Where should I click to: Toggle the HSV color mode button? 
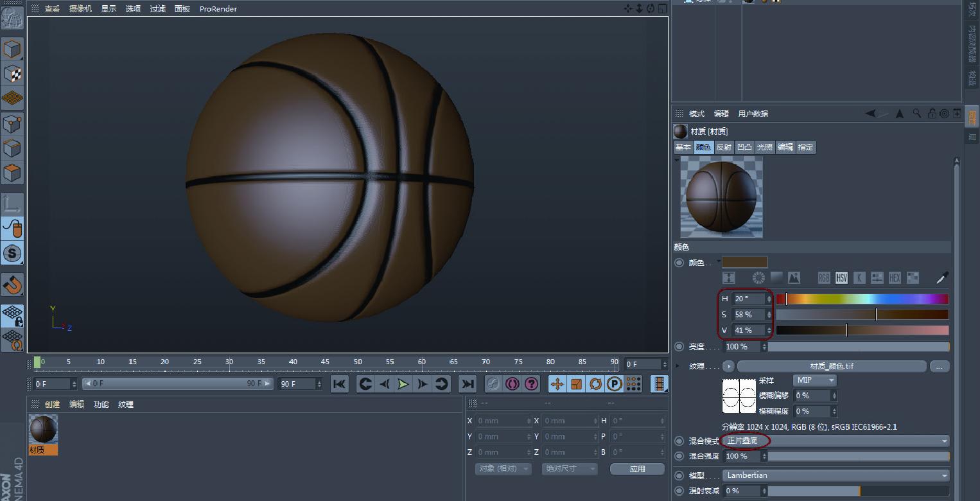coord(841,278)
